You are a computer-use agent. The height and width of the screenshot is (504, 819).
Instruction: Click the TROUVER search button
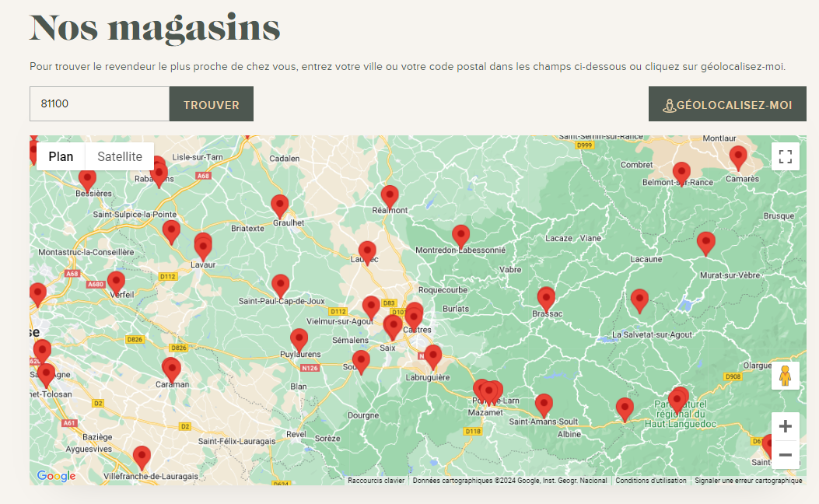pos(212,104)
